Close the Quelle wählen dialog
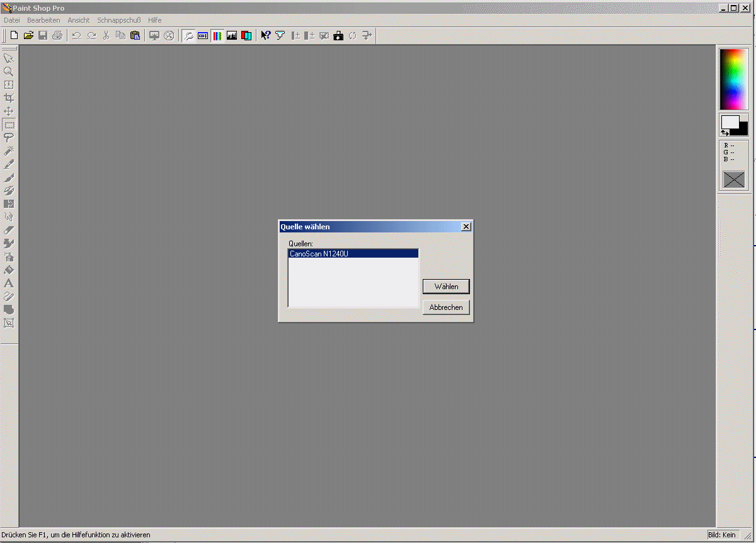Image resolution: width=756 pixels, height=543 pixels. [466, 227]
